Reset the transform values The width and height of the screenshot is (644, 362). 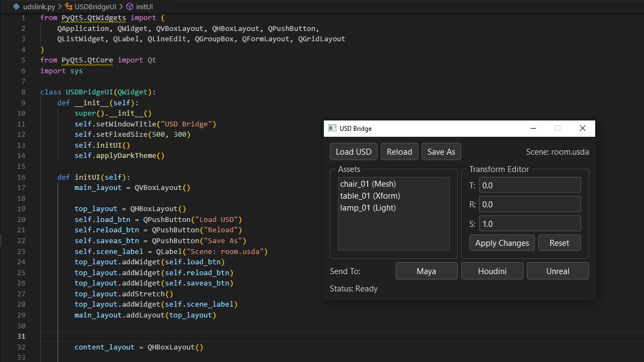click(559, 243)
